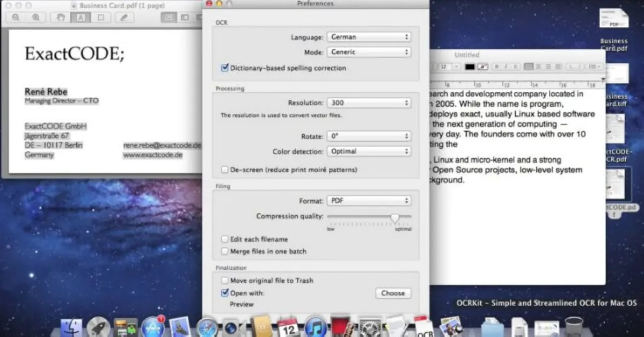Toggle italic in the Untitled TextEdit toolbar
Image resolution: width=644 pixels, height=337 pixels.
tap(506, 67)
